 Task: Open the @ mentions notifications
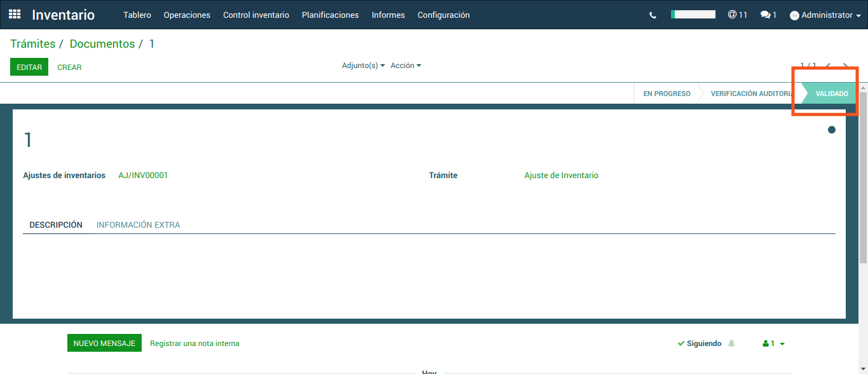pos(737,15)
